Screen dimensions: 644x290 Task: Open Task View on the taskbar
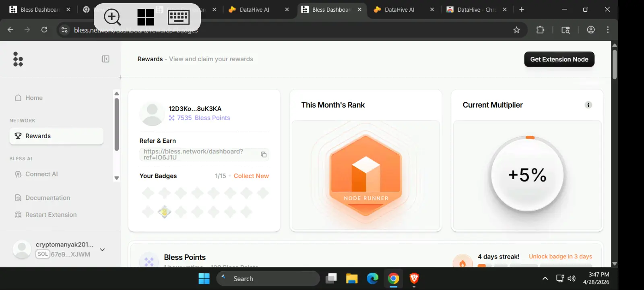click(x=331, y=278)
